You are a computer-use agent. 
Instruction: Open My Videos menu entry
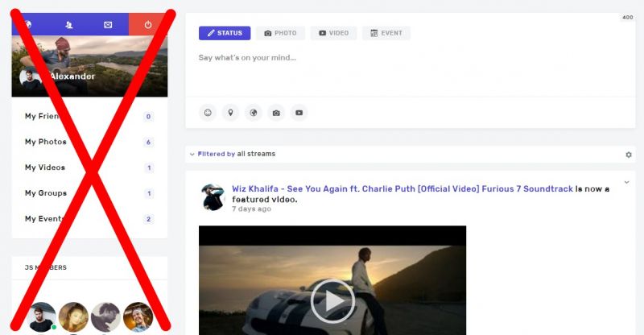click(x=45, y=167)
